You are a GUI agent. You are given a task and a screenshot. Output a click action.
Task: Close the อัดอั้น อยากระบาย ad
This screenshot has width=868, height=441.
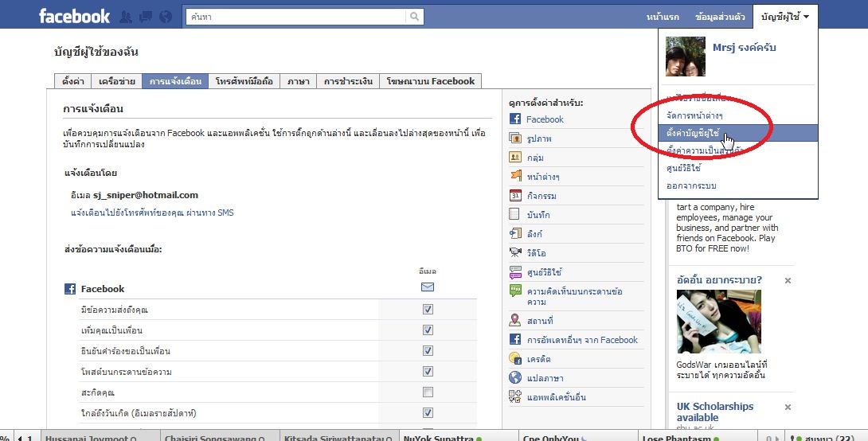coord(788,280)
